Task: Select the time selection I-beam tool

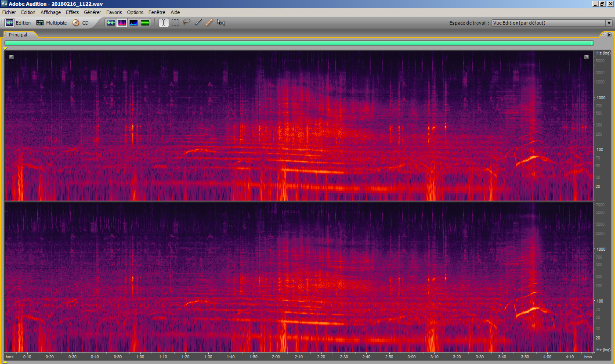Action: [163, 23]
